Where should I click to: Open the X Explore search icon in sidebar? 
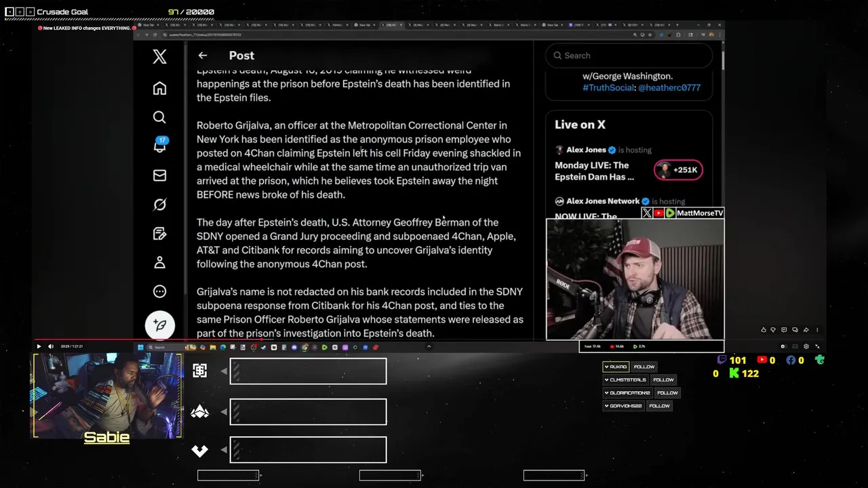pyautogui.click(x=159, y=117)
